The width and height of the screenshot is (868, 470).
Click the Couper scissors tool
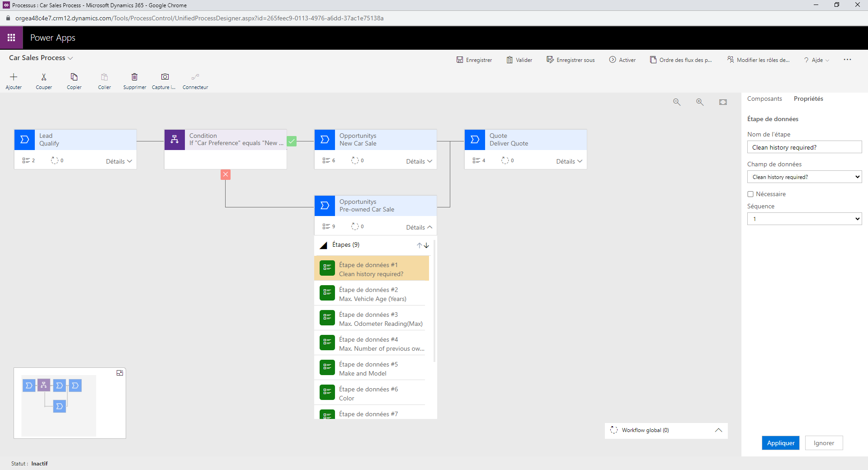pos(44,77)
